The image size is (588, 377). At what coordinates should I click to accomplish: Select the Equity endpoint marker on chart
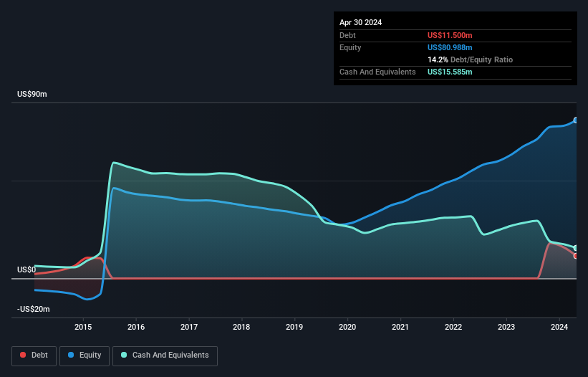click(576, 120)
